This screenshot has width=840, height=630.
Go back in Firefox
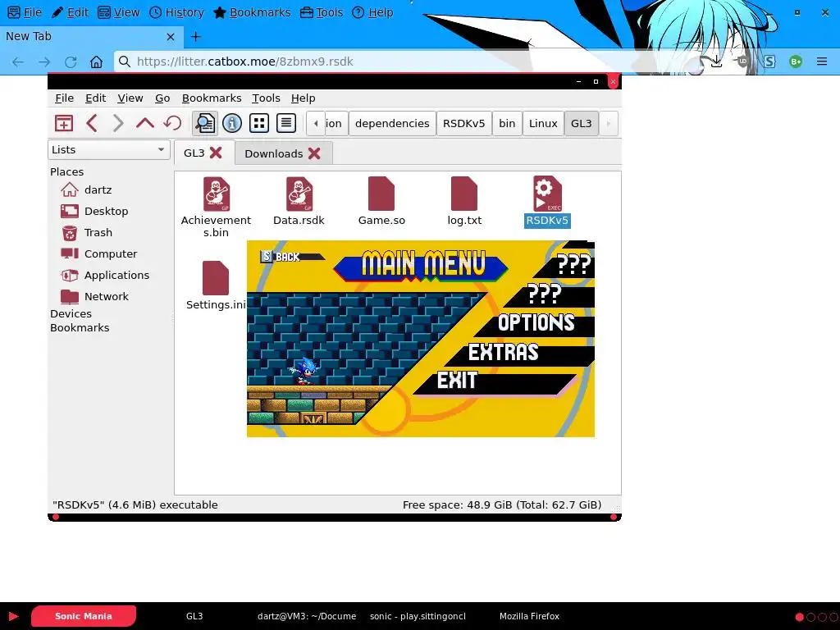click(x=18, y=62)
